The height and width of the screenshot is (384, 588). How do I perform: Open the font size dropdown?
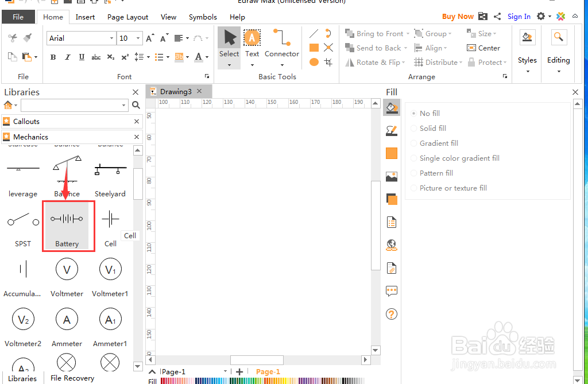point(138,38)
